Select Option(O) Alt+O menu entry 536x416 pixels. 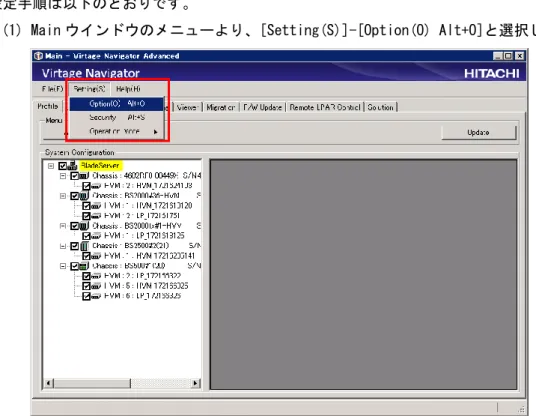click(117, 104)
